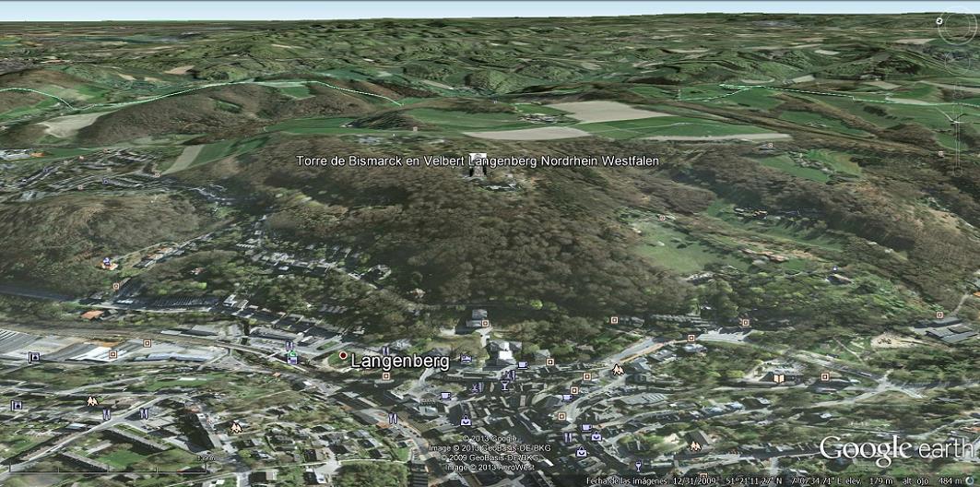
Task: Click the tent icon left of library icon
Action: click(x=617, y=370)
